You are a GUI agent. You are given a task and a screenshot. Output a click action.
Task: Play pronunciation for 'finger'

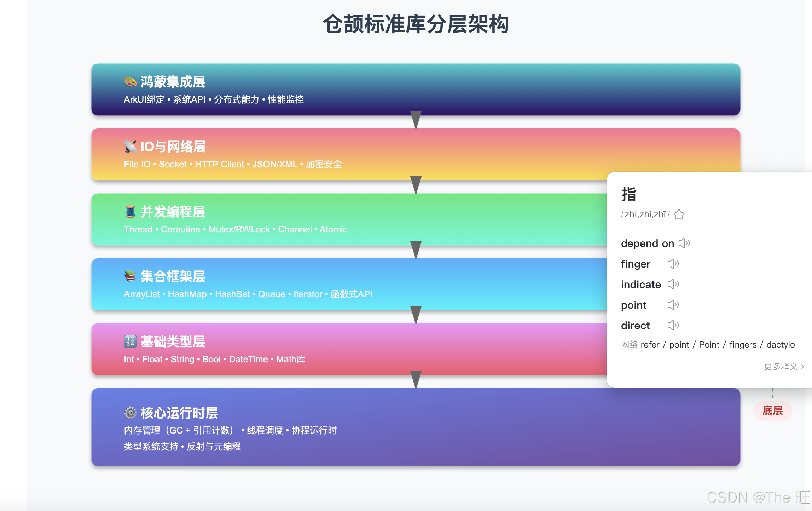(x=673, y=264)
